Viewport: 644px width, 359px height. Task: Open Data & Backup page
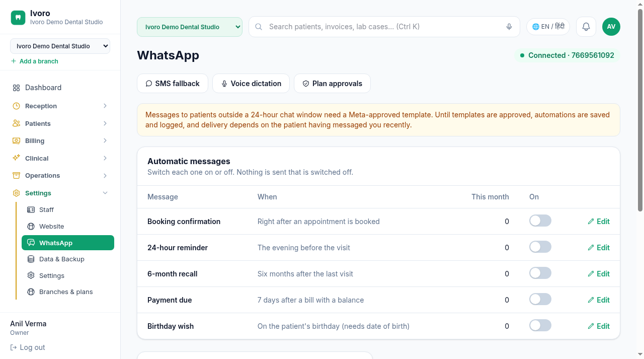pyautogui.click(x=68, y=259)
